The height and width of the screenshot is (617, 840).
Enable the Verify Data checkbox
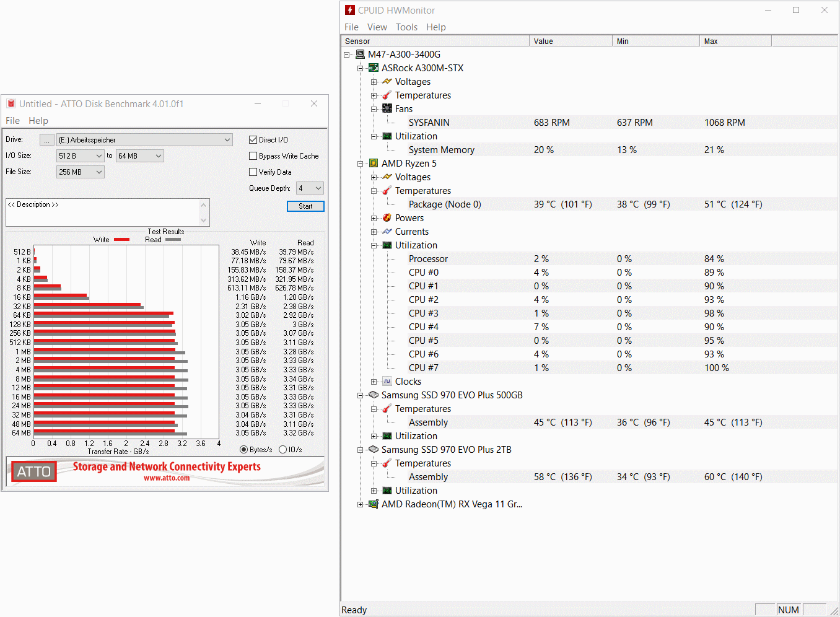click(x=253, y=172)
